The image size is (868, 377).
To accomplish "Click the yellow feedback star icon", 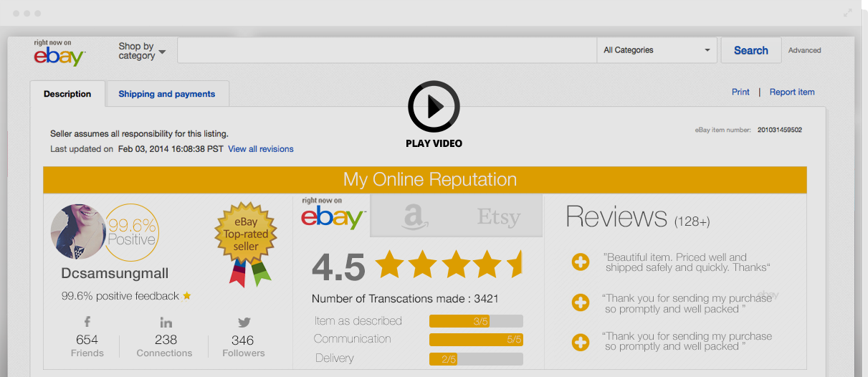I will click(x=187, y=295).
